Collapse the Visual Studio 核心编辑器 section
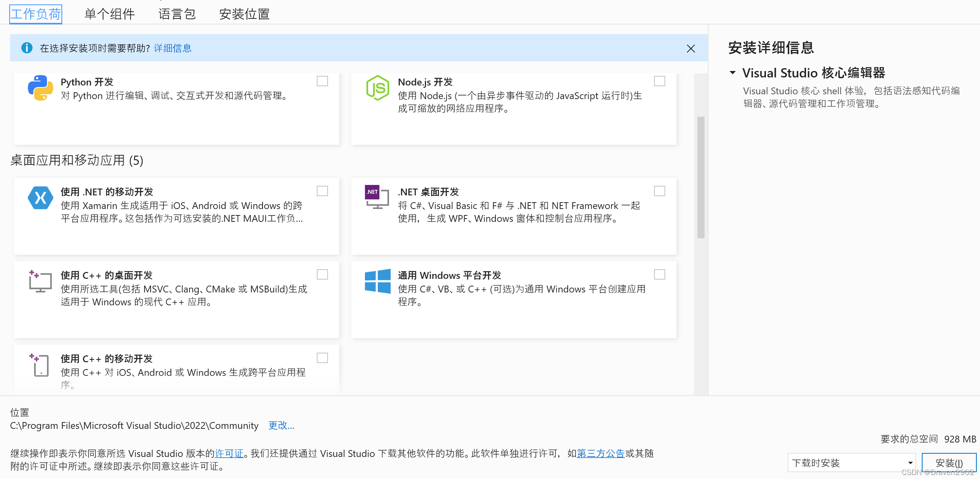 click(733, 73)
